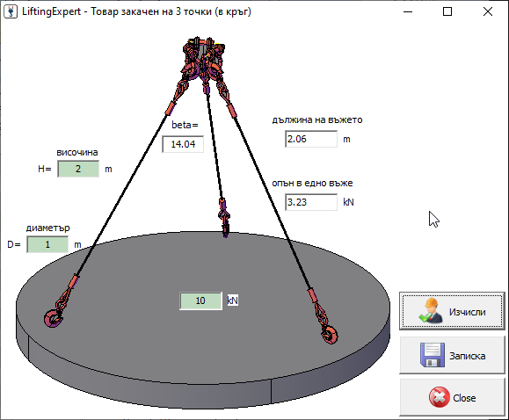The width and height of the screenshot is (509, 420).
Task: Click the left hook on the disc
Action: click(x=55, y=318)
